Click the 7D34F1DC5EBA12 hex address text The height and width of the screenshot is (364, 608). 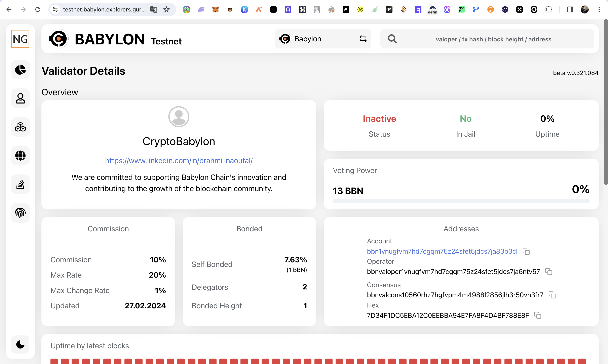pos(448,315)
